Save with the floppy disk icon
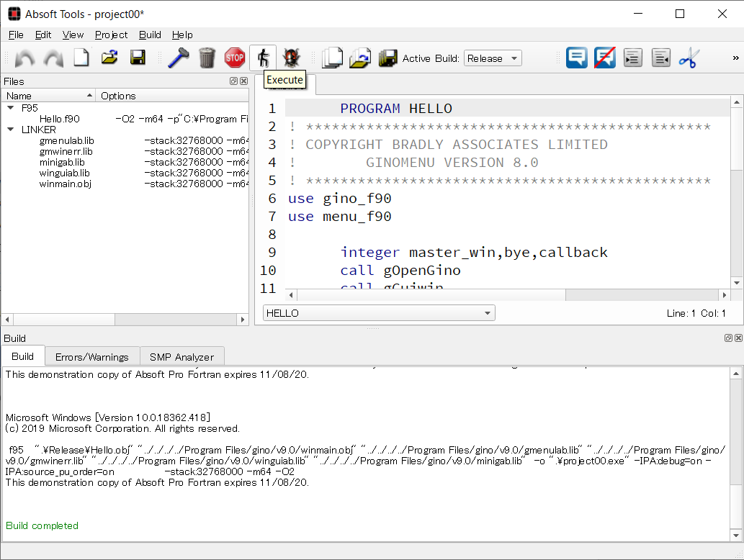744x560 pixels. (x=138, y=58)
